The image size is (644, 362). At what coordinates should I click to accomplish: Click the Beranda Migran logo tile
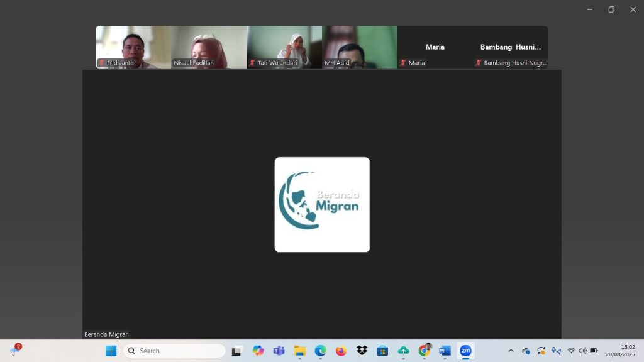pos(322,204)
